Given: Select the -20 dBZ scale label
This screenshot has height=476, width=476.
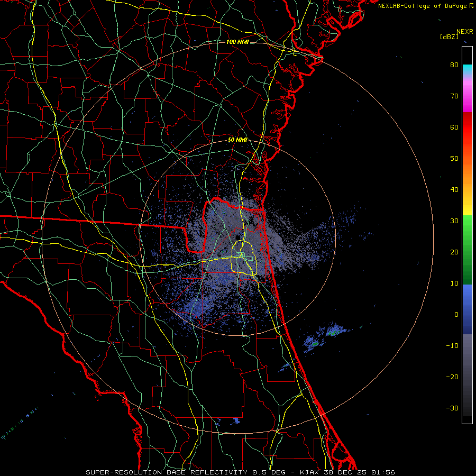Looking at the screenshot, I should pos(452,377).
